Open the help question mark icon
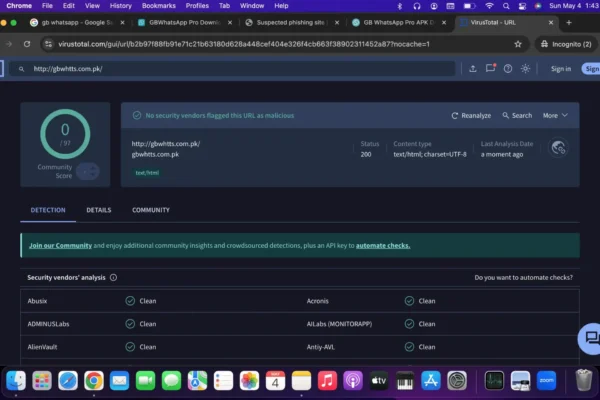Image resolution: width=600 pixels, height=400 pixels. pyautogui.click(x=508, y=69)
